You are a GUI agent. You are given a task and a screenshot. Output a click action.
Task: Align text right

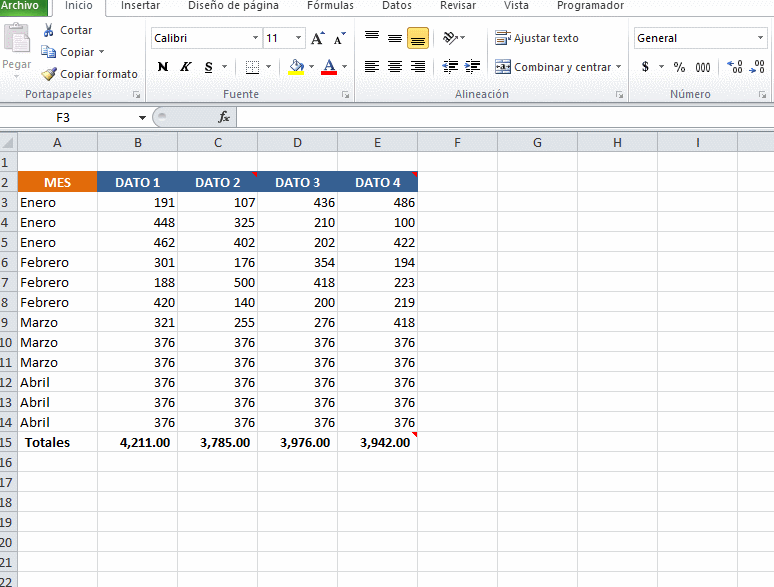coord(418,67)
